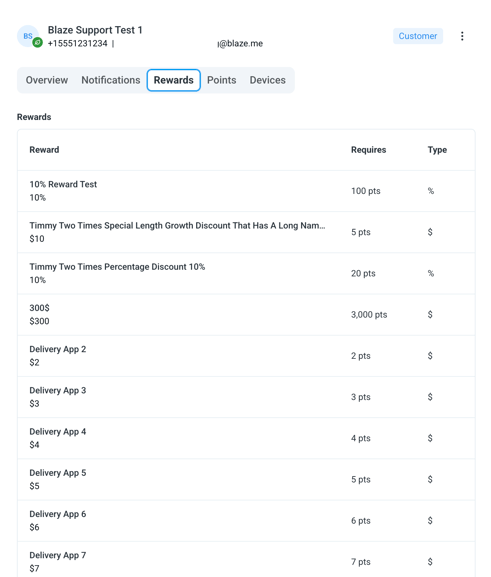The height and width of the screenshot is (577, 491).
Task: Click the BS customer avatar
Action: 28,36
